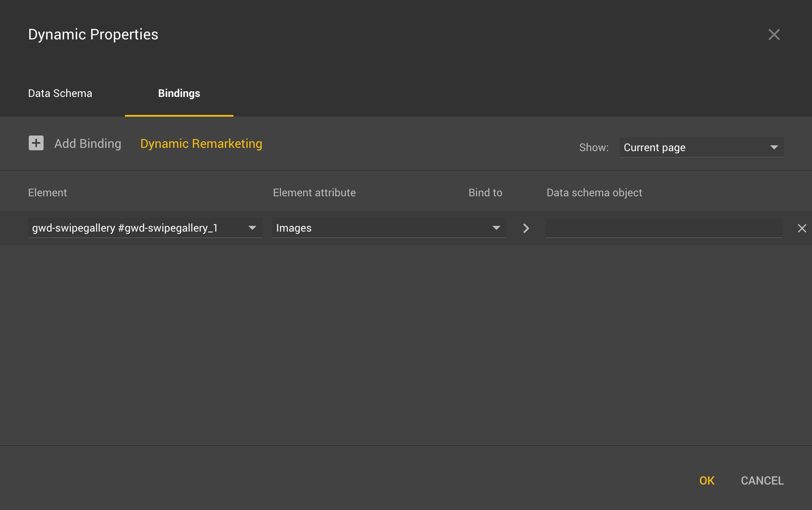Open the Show Current page dropdown
This screenshot has width=812, height=510.
pos(694,147)
